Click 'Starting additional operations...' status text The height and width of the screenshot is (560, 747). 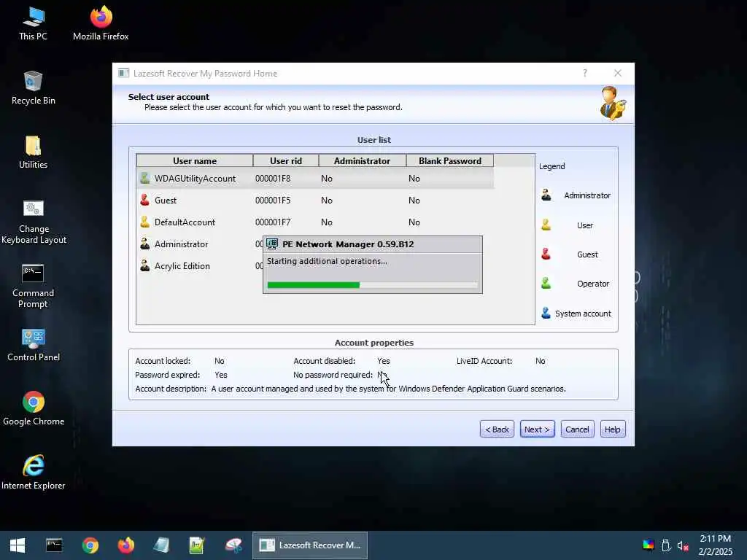(x=327, y=262)
